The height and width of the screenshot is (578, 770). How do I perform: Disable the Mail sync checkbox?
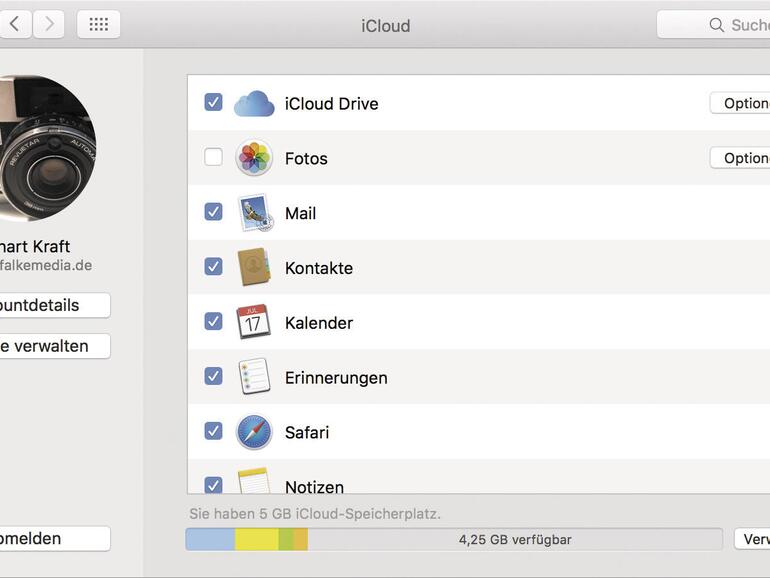tap(213, 212)
